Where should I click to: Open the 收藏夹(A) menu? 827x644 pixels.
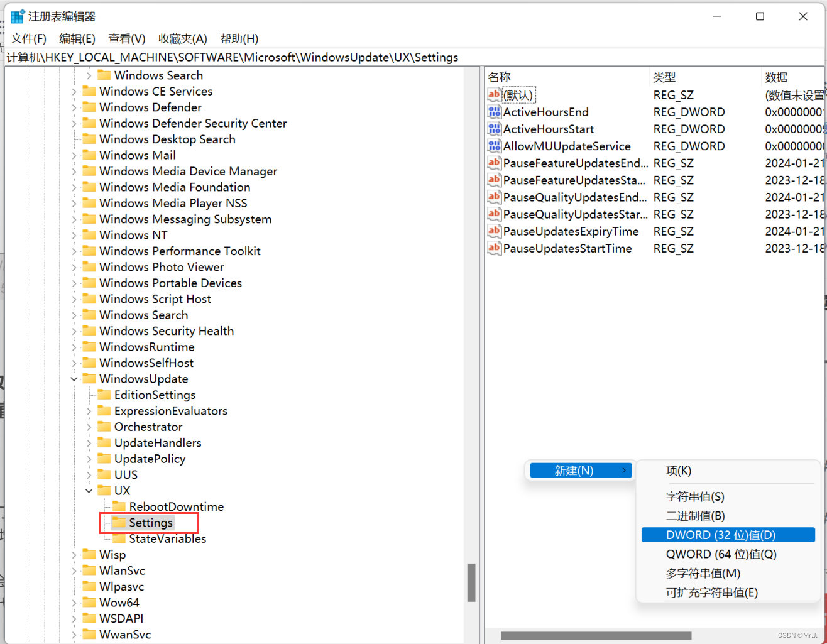point(183,38)
